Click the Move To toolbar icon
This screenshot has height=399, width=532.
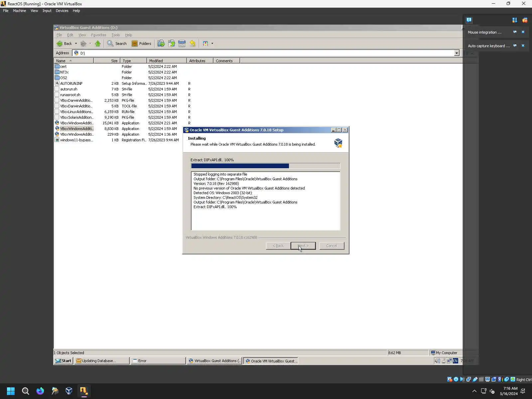coord(161,44)
